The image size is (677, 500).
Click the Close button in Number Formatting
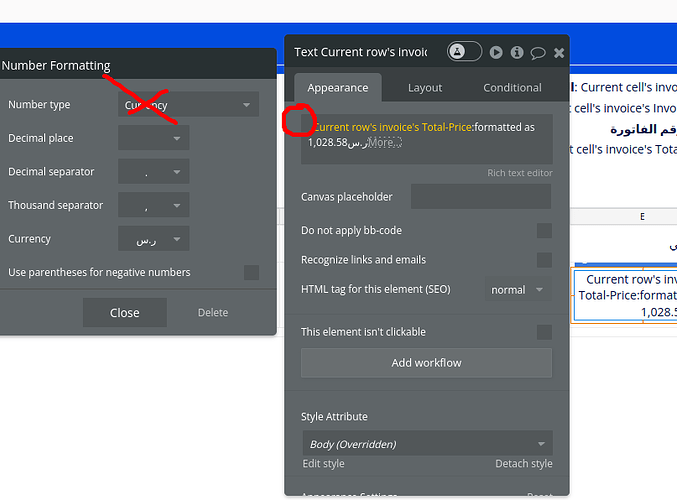click(x=125, y=313)
